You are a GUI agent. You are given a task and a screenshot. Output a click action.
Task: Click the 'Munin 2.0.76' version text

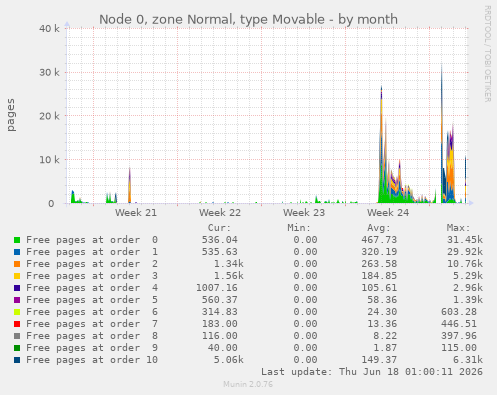248,384
